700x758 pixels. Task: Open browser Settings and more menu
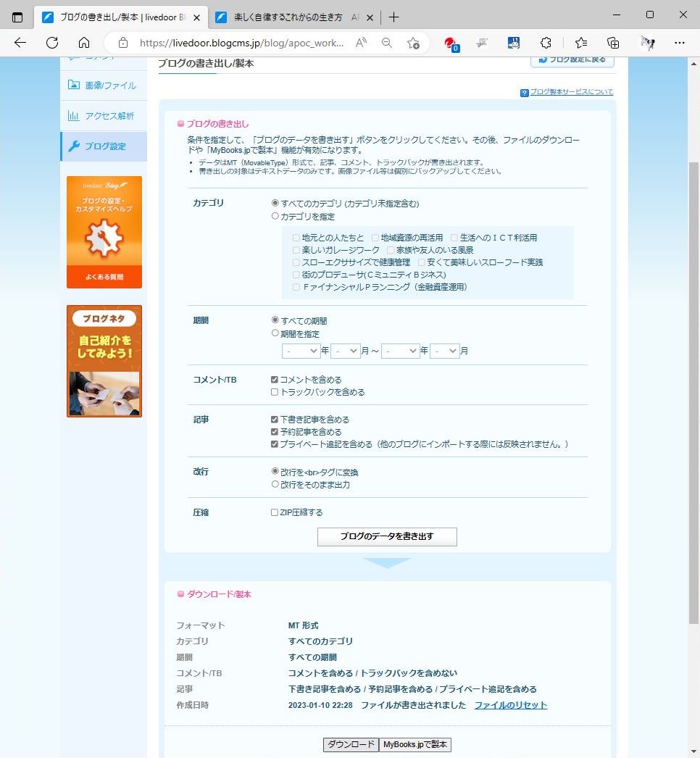click(679, 43)
